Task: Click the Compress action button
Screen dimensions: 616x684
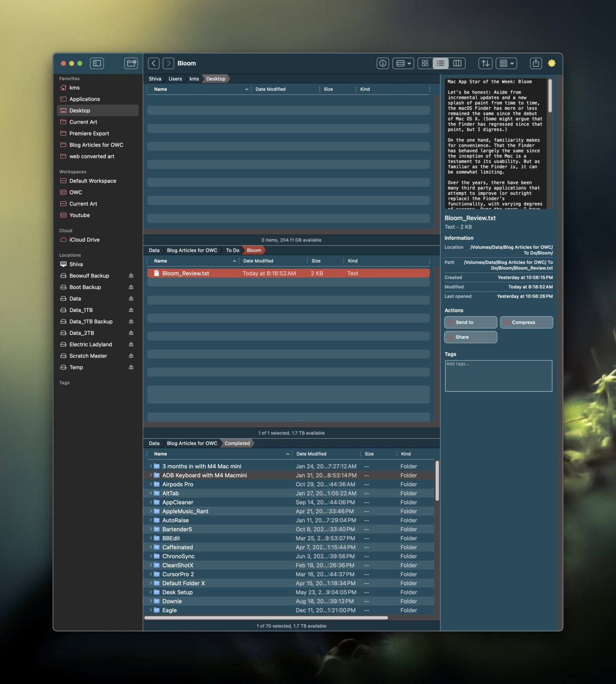Action: tap(526, 322)
